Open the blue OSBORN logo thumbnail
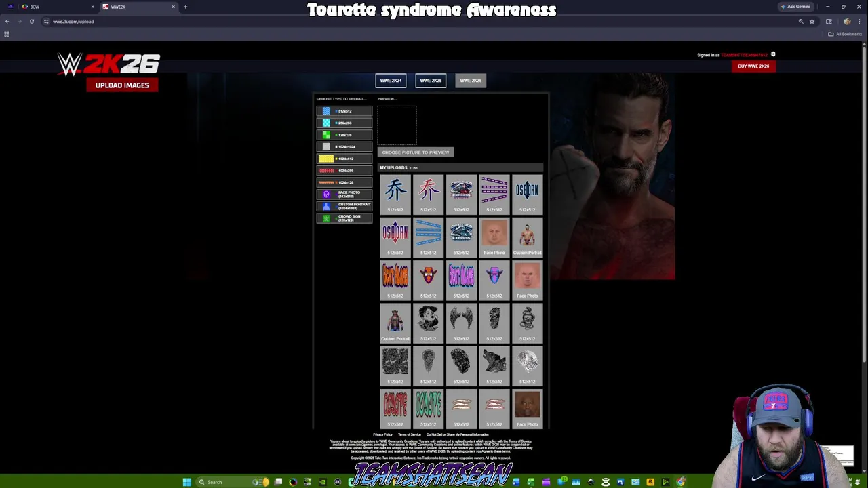 pos(528,194)
